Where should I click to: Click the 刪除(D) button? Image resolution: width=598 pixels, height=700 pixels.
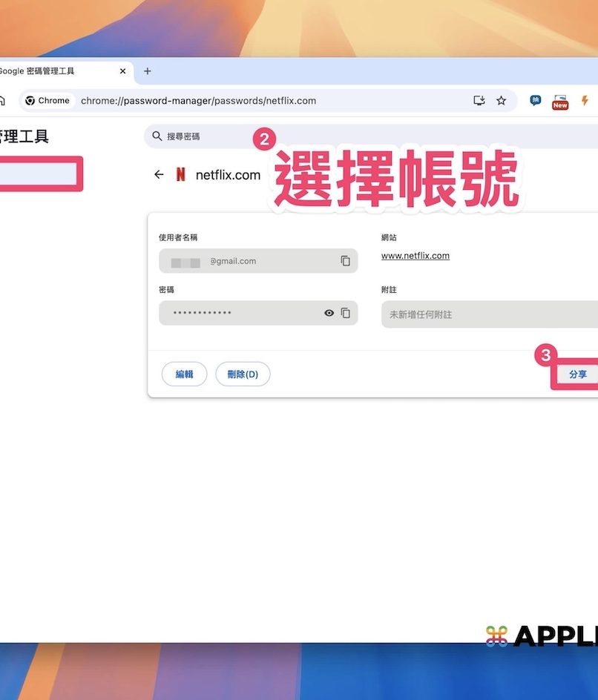tap(243, 374)
